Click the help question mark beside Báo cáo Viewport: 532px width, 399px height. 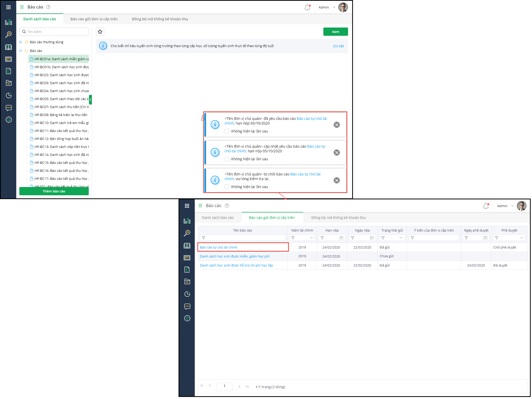pos(48,7)
